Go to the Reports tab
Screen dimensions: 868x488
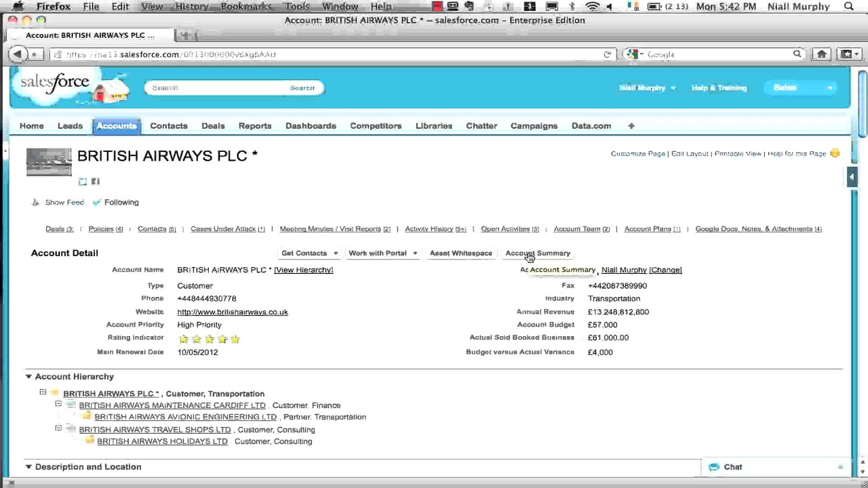255,125
